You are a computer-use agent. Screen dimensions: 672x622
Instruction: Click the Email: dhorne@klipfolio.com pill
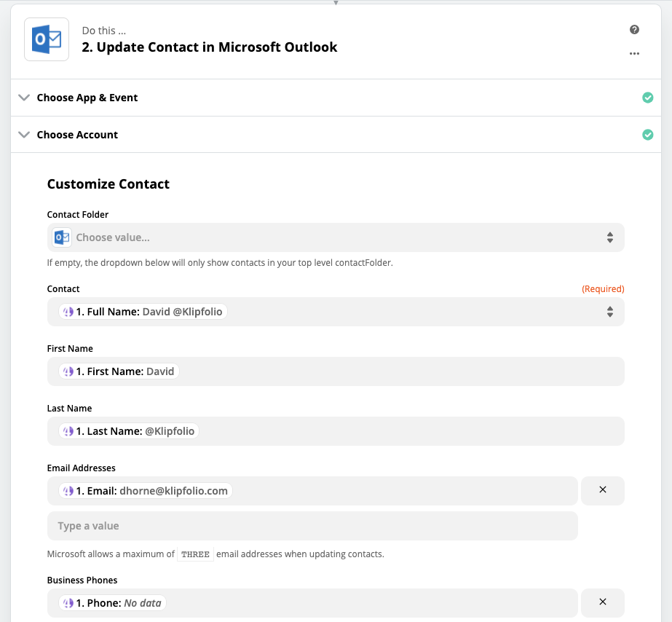(146, 491)
